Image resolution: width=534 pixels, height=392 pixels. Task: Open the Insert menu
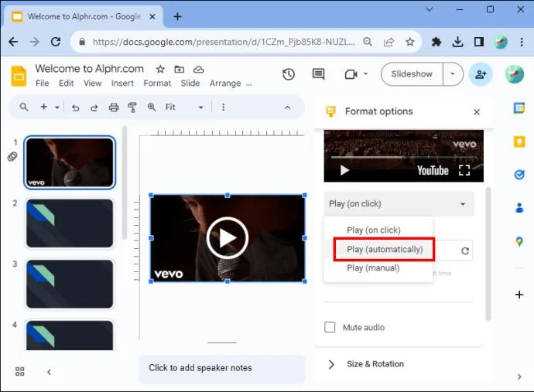tap(122, 84)
